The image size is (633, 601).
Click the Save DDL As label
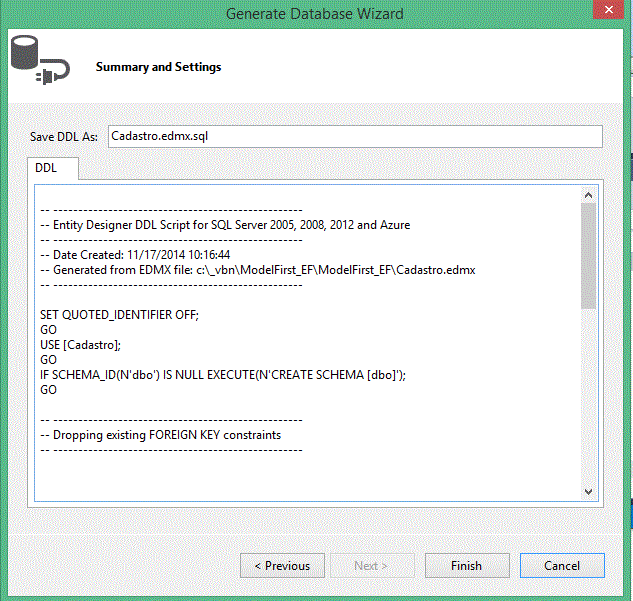(x=64, y=137)
